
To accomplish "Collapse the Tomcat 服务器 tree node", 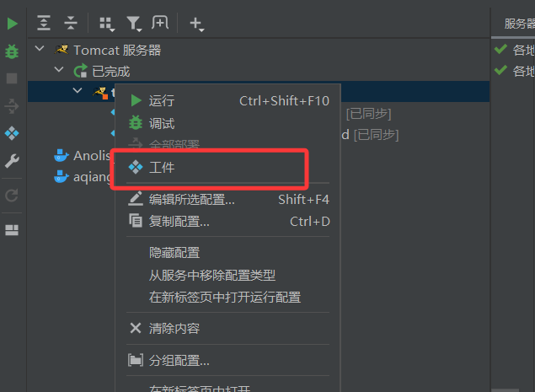I will click(x=40, y=48).
